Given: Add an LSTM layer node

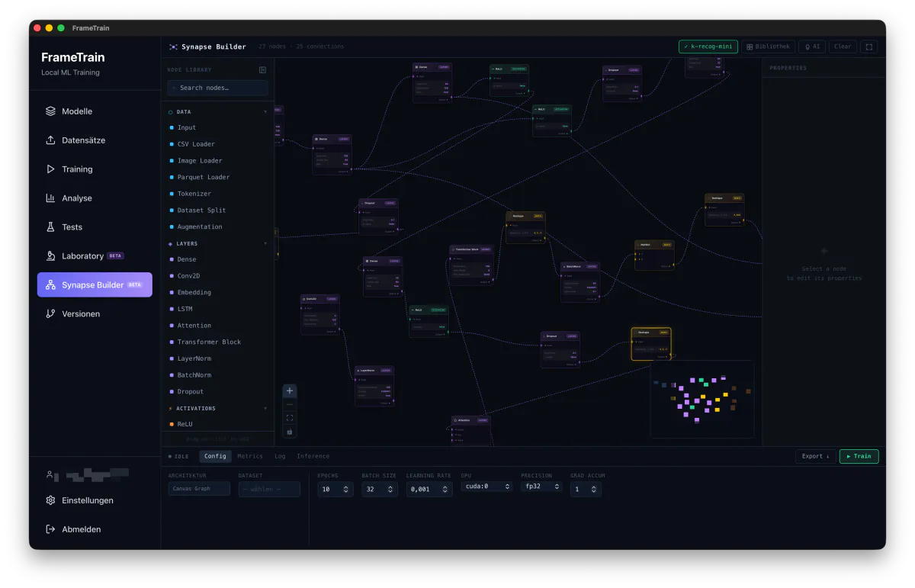Looking at the screenshot, I should (217, 309).
